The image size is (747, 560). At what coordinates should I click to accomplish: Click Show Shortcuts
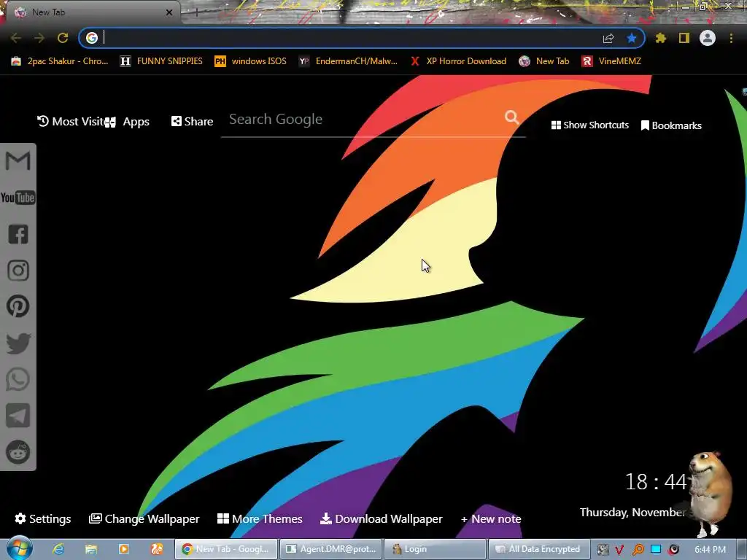point(589,125)
